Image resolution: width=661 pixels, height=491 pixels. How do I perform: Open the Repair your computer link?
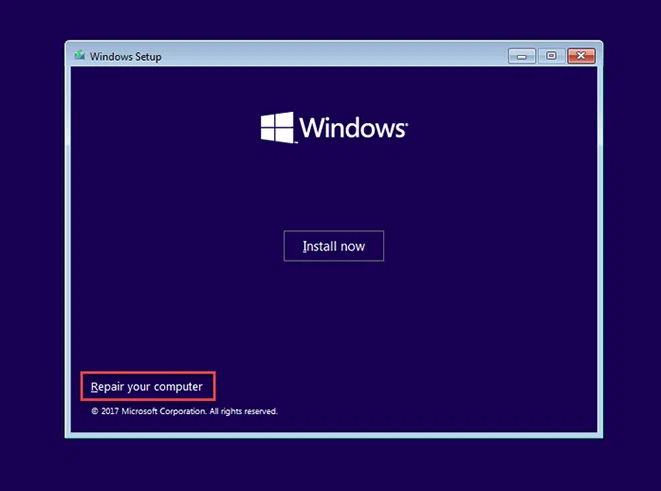[147, 386]
